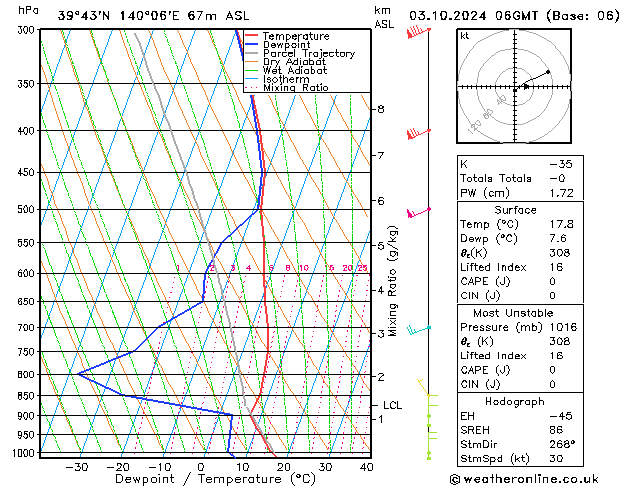This screenshot has height=486, width=629.
Task: Click the Parcel Trajectory legend label
Action: pos(309,53)
